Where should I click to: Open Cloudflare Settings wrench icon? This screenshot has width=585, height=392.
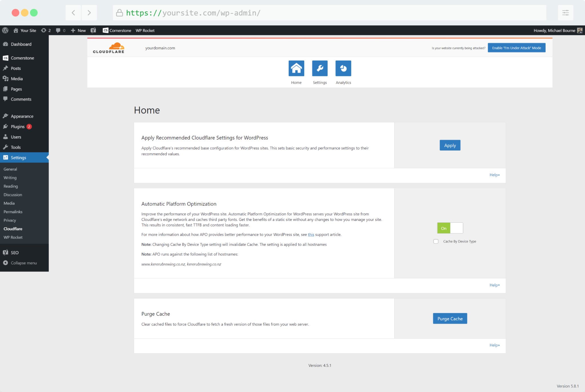click(320, 68)
